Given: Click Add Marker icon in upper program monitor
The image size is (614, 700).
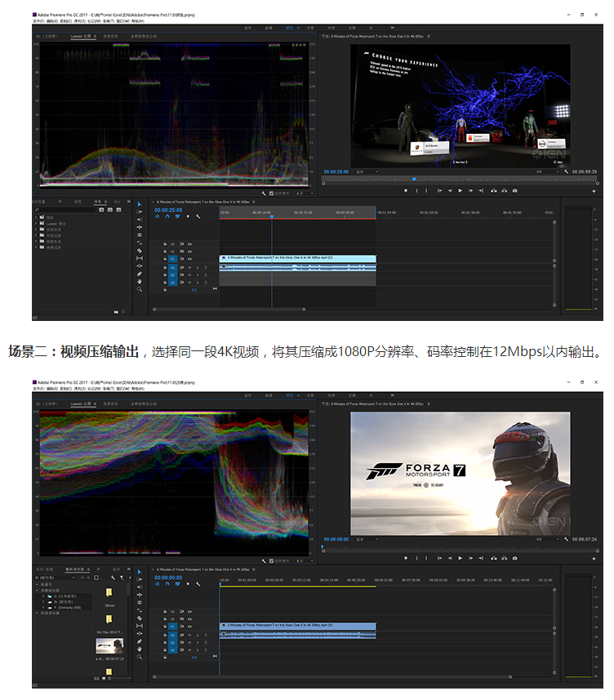Looking at the screenshot, I should (x=406, y=190).
